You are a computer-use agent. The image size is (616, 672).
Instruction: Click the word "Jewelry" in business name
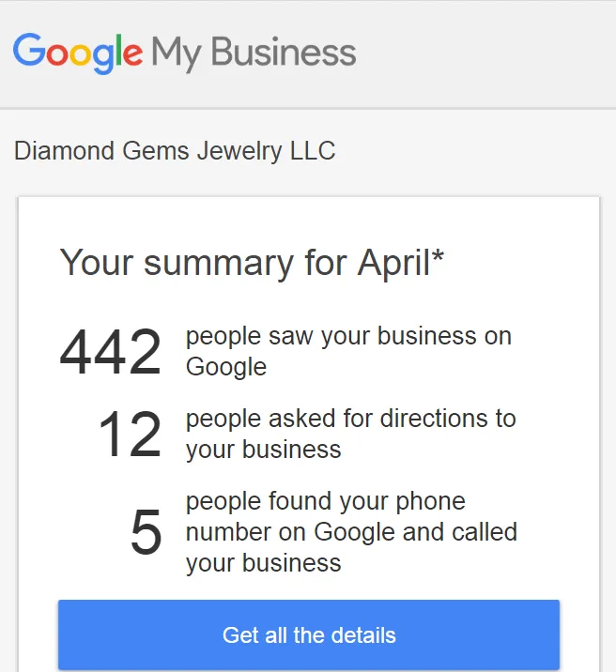click(x=239, y=151)
